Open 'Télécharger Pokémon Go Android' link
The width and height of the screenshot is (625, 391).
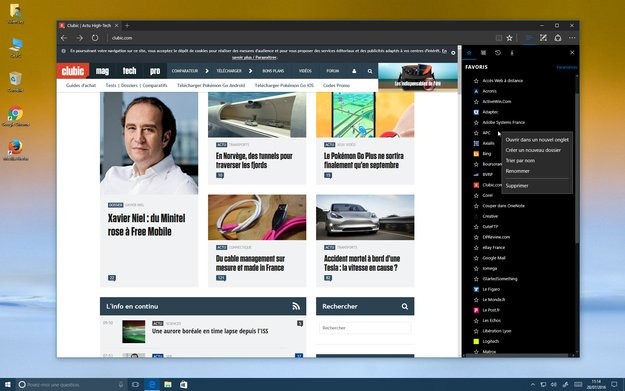[x=211, y=85]
